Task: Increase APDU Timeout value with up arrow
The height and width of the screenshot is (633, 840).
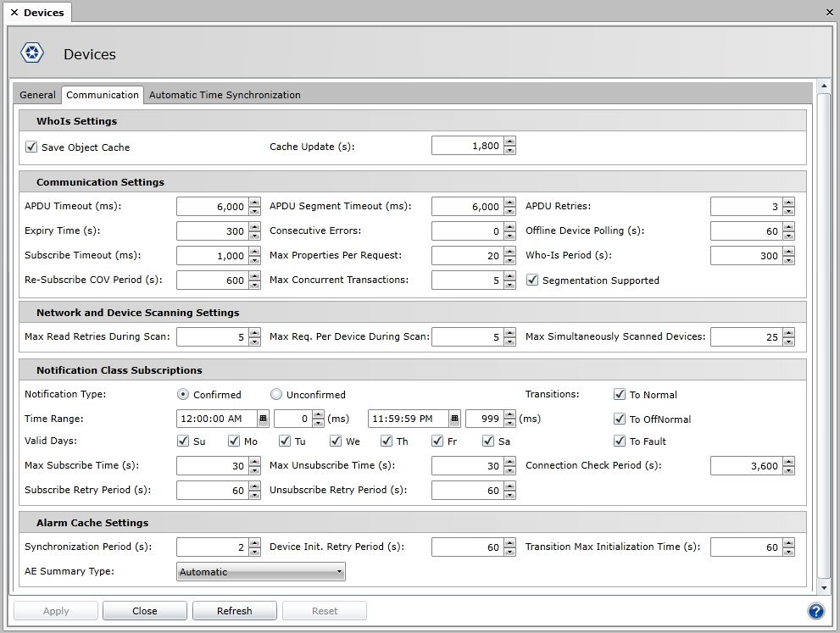Action: 253,203
